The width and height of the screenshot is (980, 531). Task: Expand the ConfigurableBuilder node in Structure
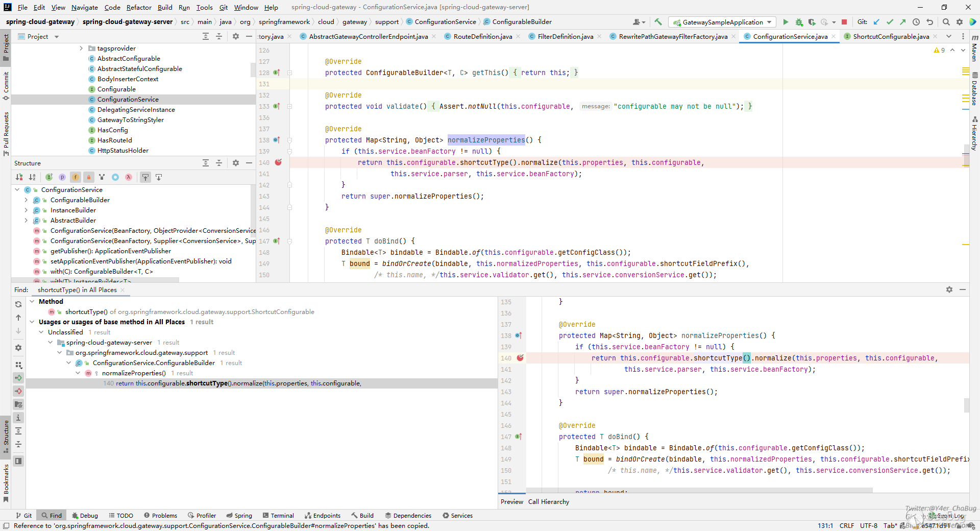(x=26, y=200)
